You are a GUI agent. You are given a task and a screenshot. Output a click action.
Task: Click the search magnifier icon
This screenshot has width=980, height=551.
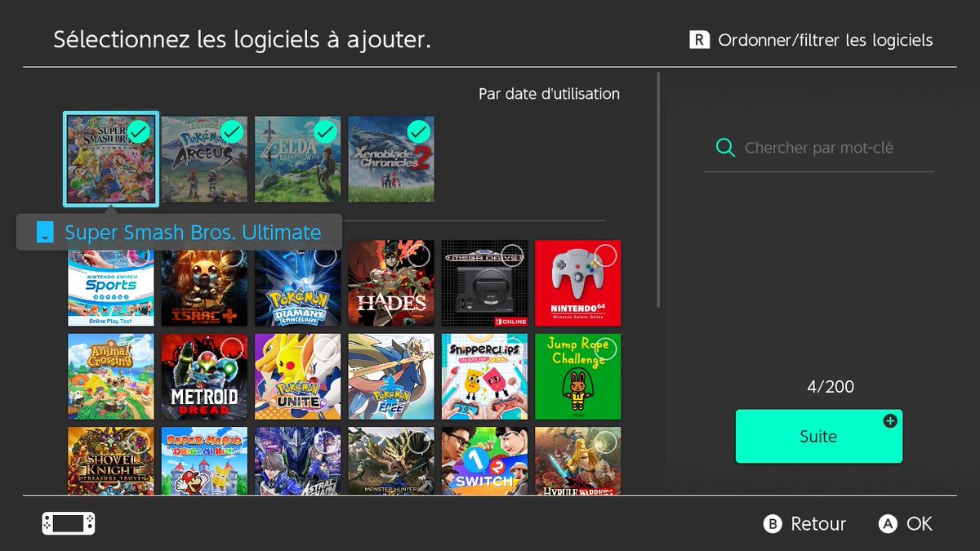725,148
